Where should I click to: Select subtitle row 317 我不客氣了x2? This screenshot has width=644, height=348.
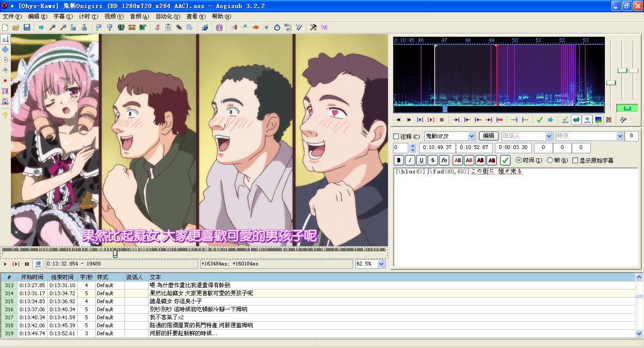[318, 317]
